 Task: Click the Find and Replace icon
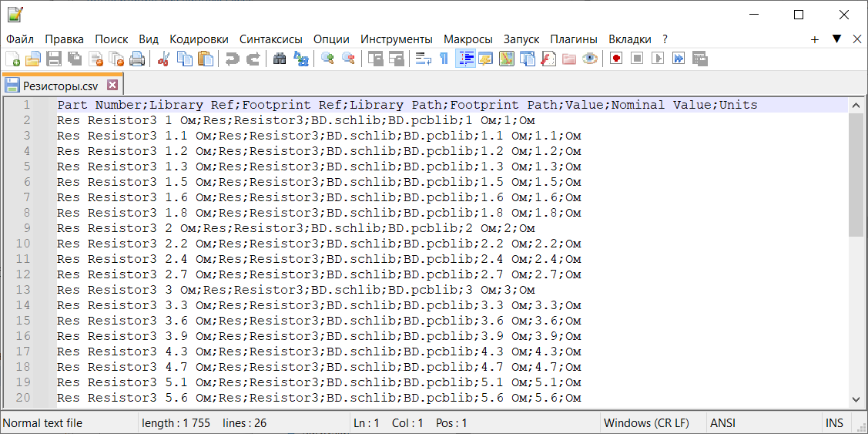pyautogui.click(x=301, y=59)
